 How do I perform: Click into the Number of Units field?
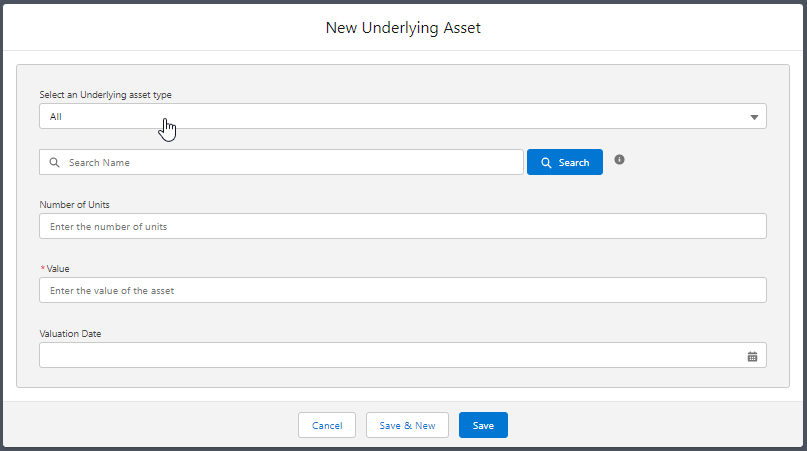pyautogui.click(x=402, y=226)
